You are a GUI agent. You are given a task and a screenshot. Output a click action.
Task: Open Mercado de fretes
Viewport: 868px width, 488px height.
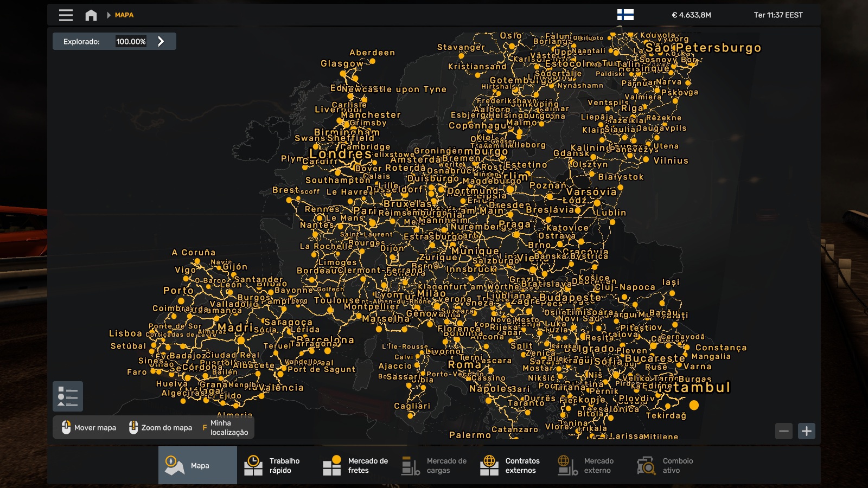[x=355, y=465]
